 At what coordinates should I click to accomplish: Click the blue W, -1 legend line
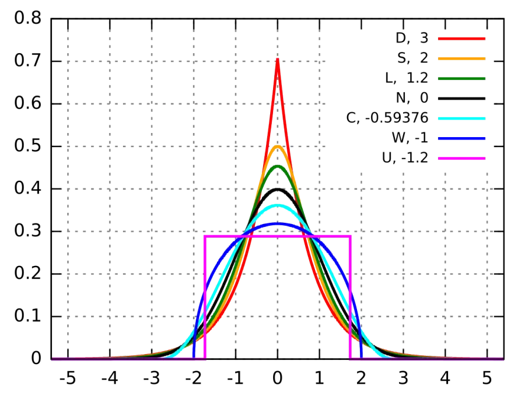pos(462,138)
